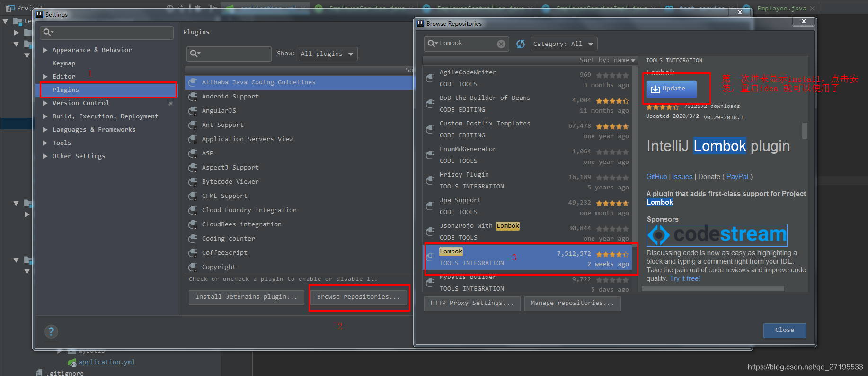868x376 pixels.
Task: Switch to the Employee.java editor tab
Action: (781, 8)
